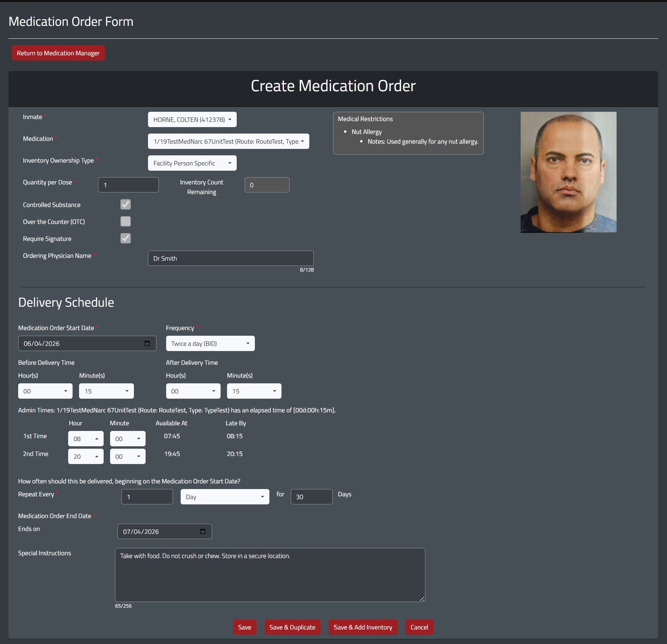
Task: Click the 8/128 character counter
Action: [x=306, y=270]
